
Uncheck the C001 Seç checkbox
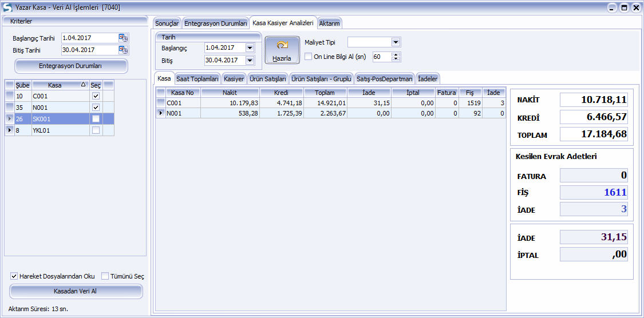pyautogui.click(x=96, y=96)
